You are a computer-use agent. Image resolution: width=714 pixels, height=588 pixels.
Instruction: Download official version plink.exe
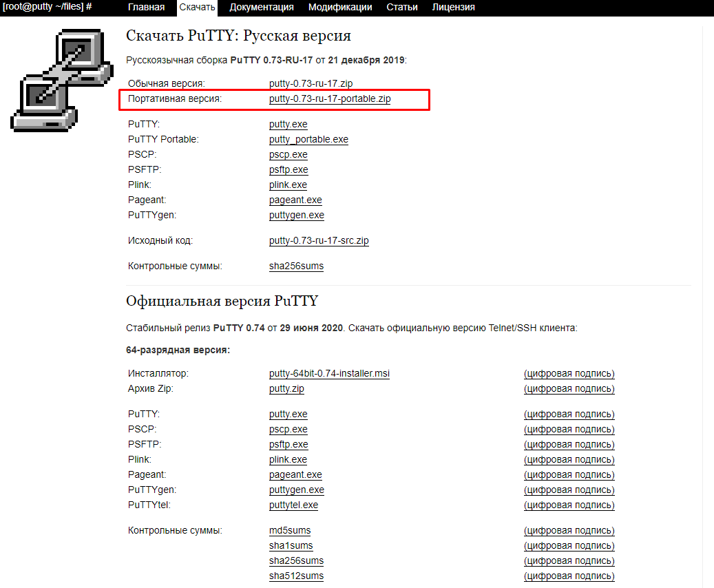coord(288,459)
